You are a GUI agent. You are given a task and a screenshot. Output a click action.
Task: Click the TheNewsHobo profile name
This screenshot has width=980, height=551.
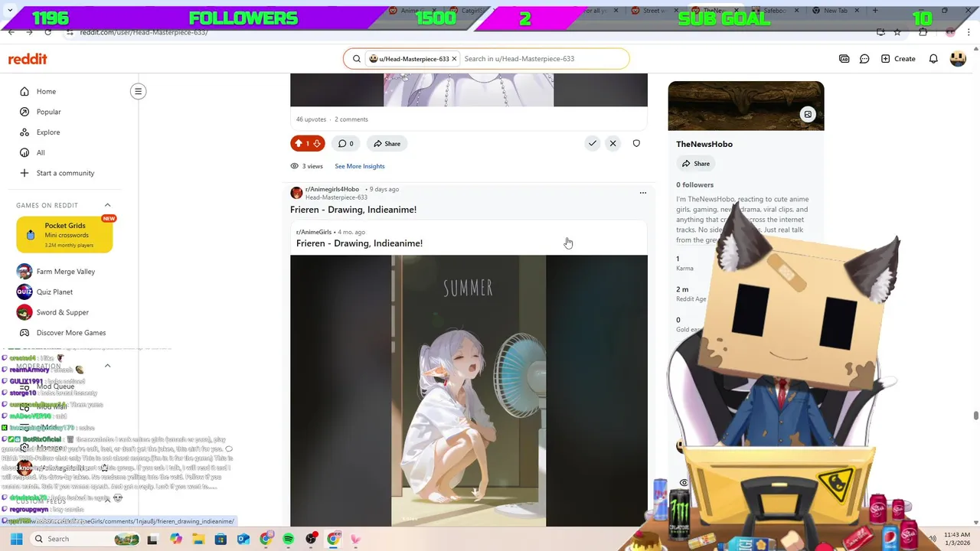tap(704, 144)
